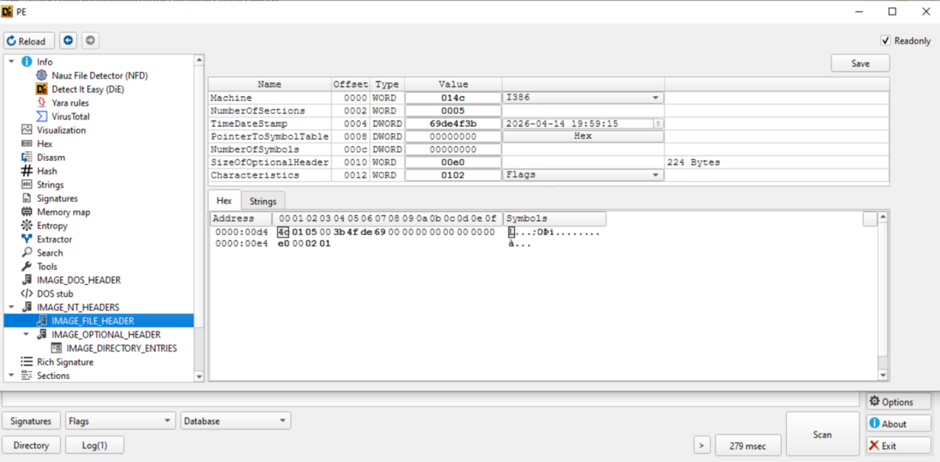Viewport: 940px width, 462px height.
Task: Click the small button above hex scrollbar
Action: click(x=870, y=219)
